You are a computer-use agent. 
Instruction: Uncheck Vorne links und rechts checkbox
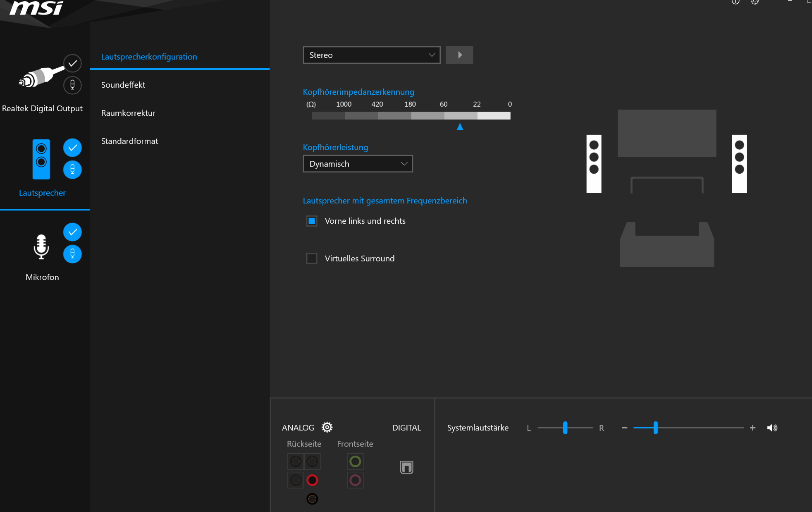(312, 221)
